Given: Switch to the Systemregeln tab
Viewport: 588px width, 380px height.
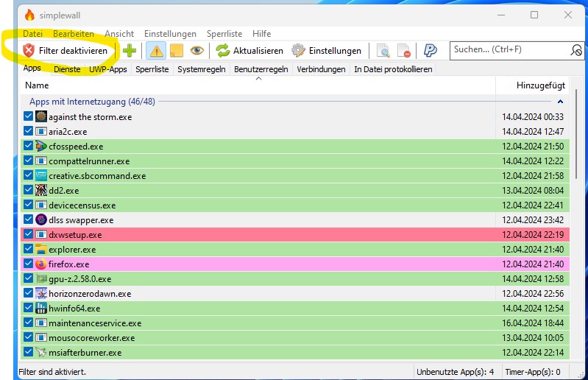Looking at the screenshot, I should 202,69.
